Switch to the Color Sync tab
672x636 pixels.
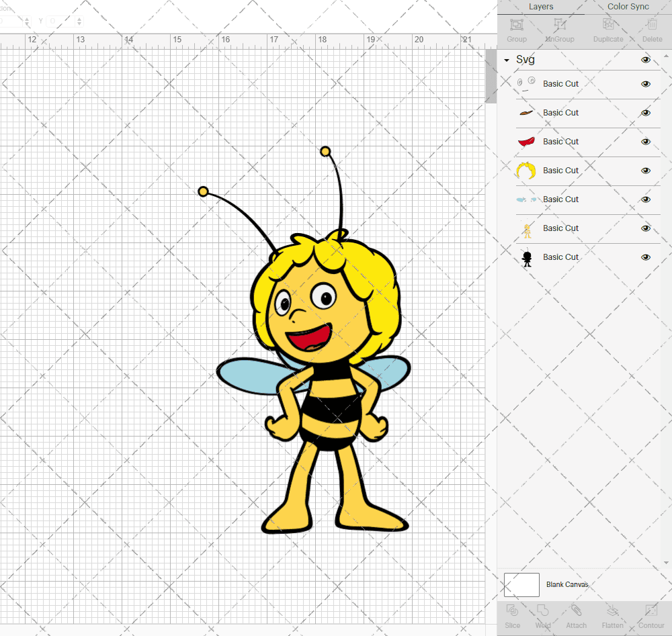(628, 7)
